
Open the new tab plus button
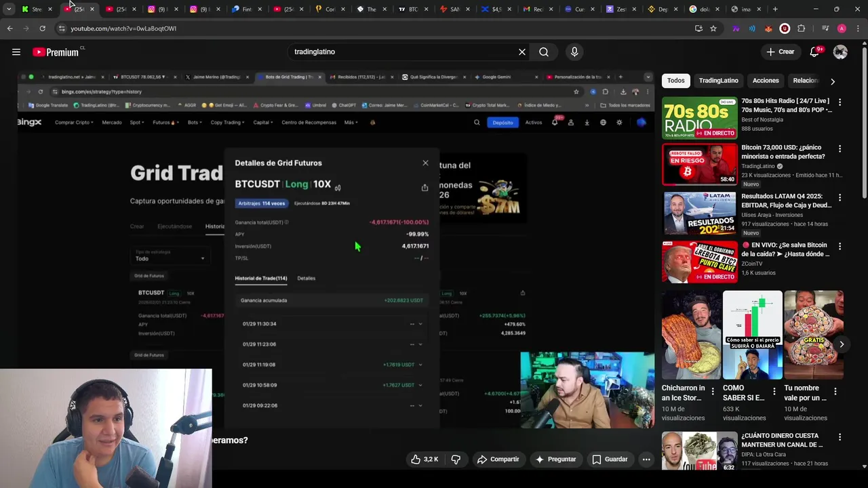pos(775,9)
